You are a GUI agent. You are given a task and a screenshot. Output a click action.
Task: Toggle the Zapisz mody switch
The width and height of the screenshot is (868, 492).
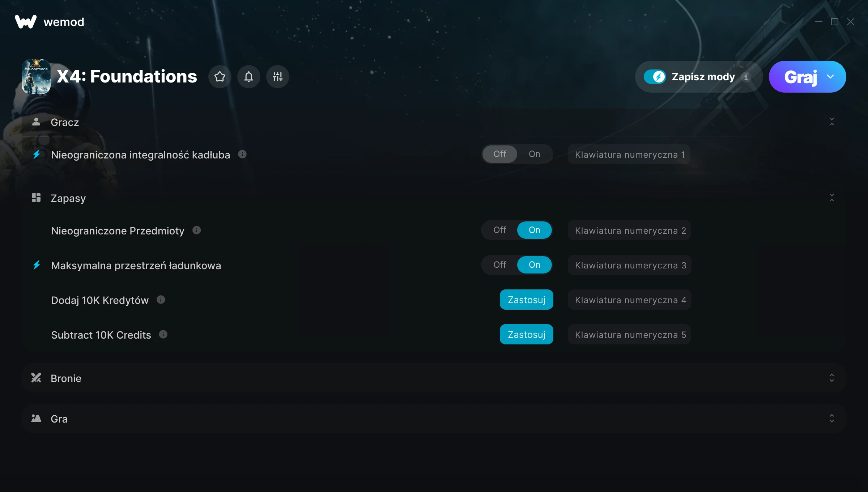[655, 77]
